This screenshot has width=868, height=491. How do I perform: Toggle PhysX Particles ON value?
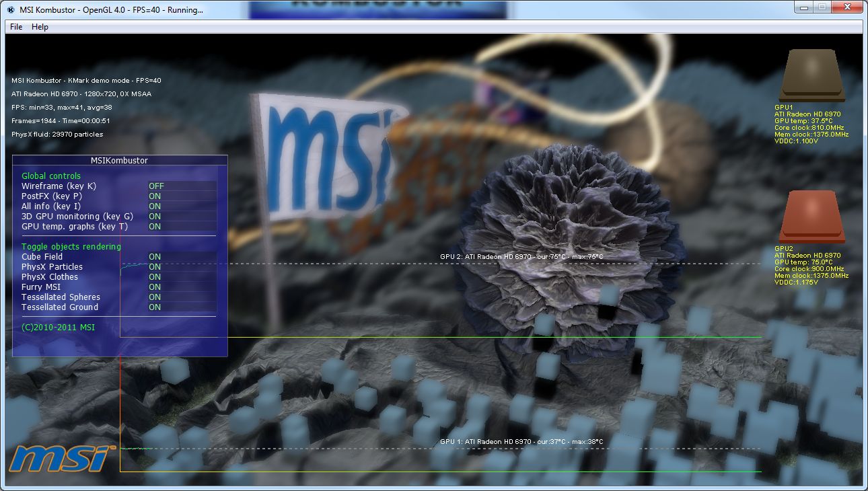pyautogui.click(x=155, y=267)
